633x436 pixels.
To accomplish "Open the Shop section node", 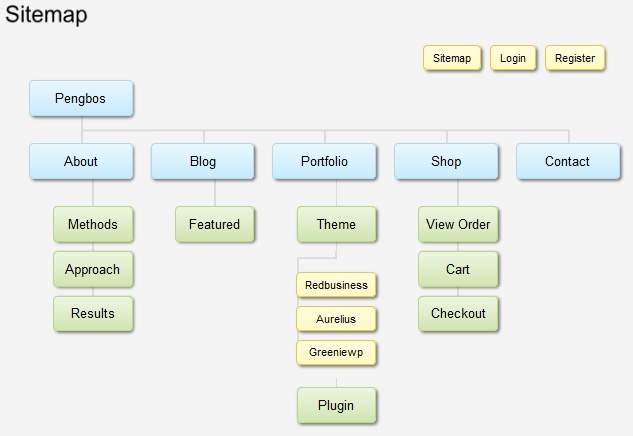I will point(446,161).
